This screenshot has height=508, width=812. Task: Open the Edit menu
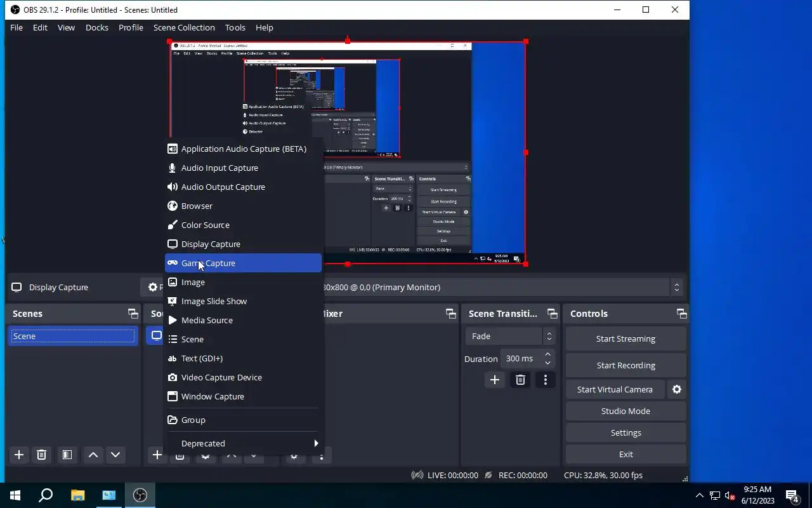[x=40, y=27]
